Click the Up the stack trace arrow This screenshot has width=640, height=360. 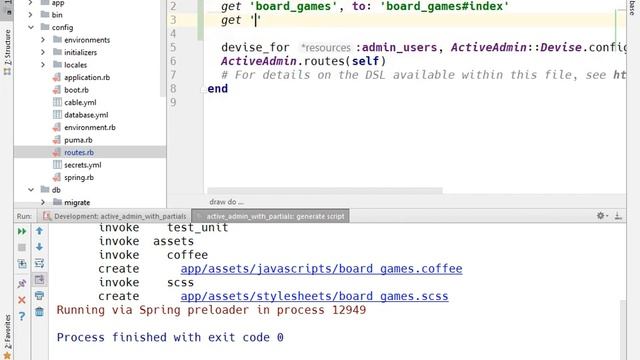tap(39, 231)
